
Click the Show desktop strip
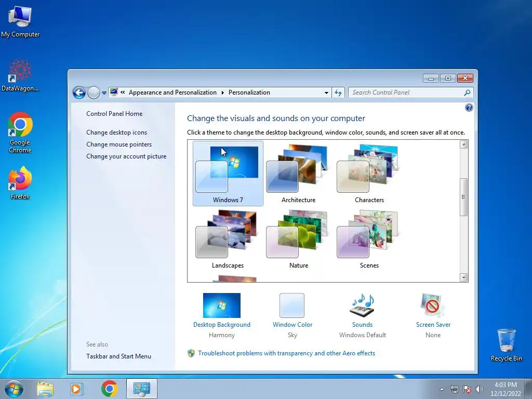tap(529, 389)
